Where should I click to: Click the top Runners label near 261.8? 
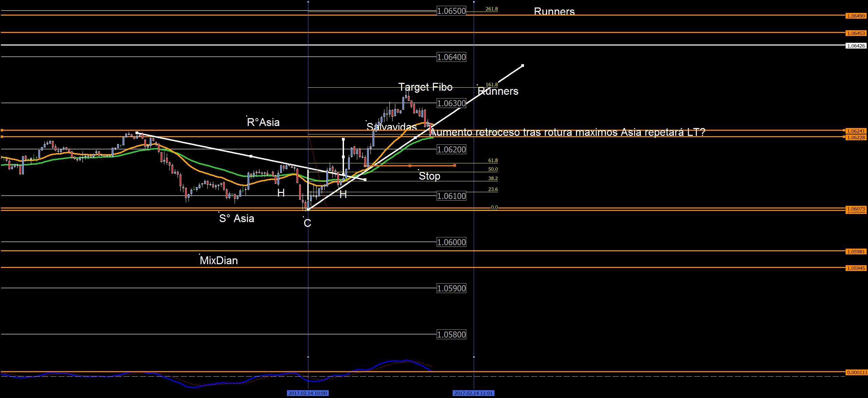point(554,11)
